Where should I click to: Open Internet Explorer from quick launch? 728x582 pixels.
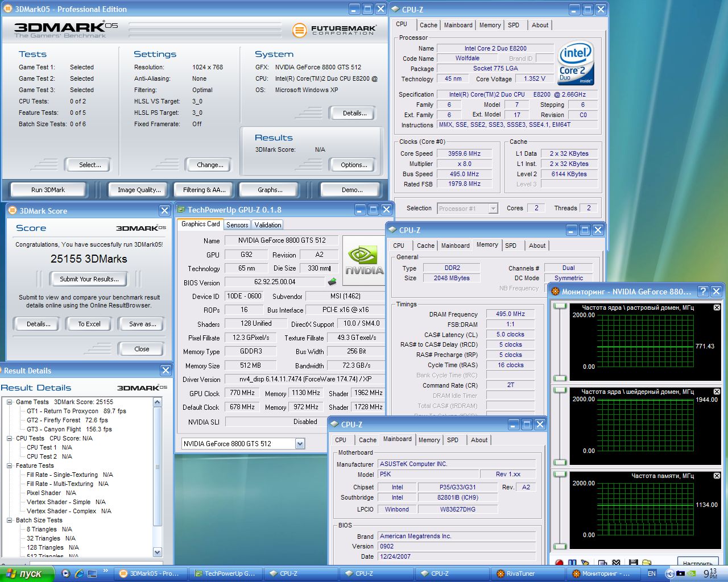click(79, 573)
